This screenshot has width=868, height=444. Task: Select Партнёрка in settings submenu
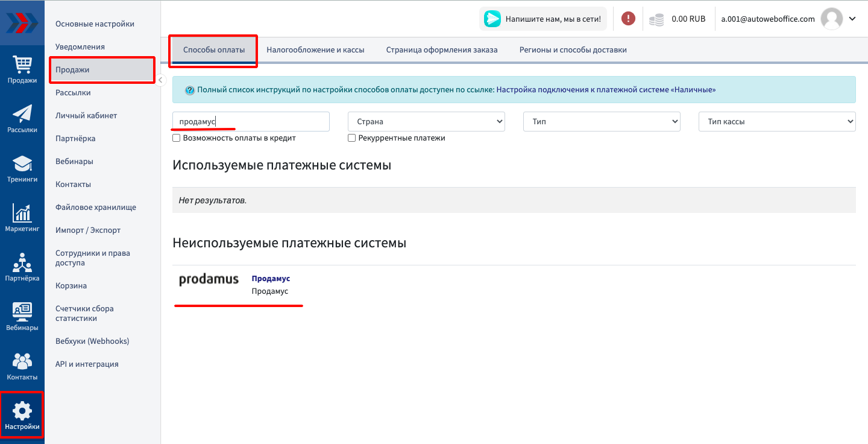pyautogui.click(x=75, y=139)
